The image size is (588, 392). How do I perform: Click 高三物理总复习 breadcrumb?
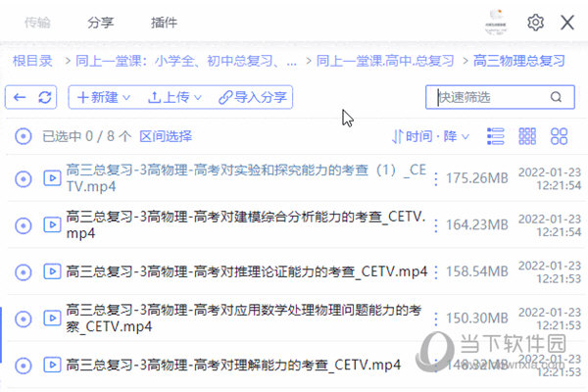click(519, 61)
